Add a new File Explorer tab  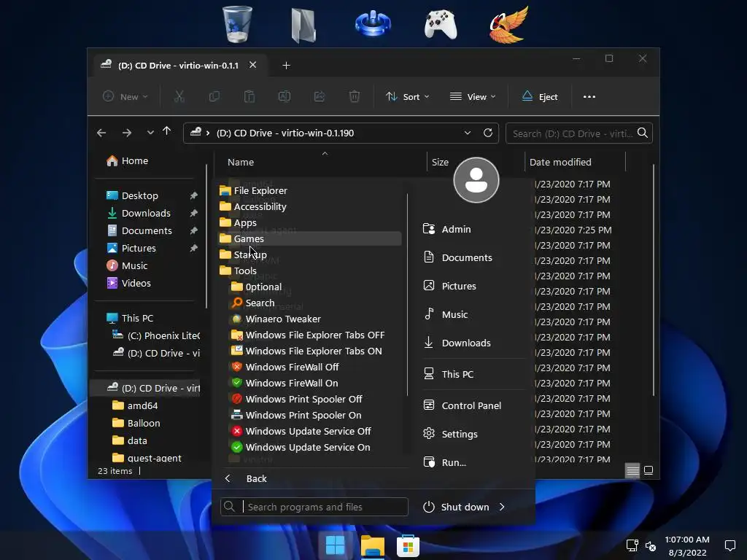click(x=286, y=65)
